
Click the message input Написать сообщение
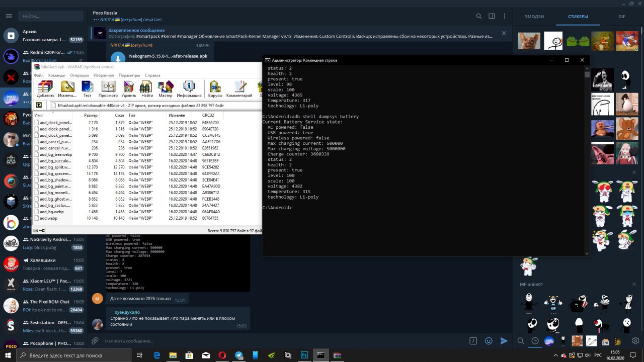click(x=284, y=341)
